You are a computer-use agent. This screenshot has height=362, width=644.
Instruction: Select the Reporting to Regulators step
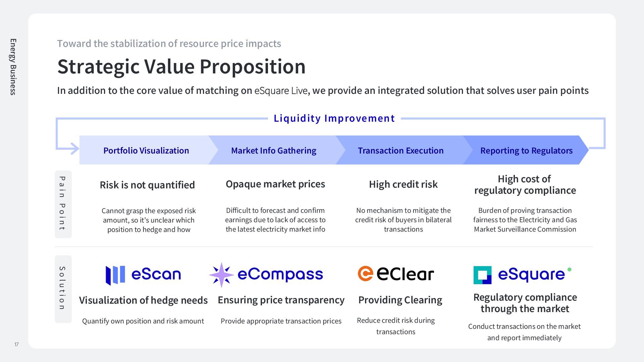coord(526,150)
